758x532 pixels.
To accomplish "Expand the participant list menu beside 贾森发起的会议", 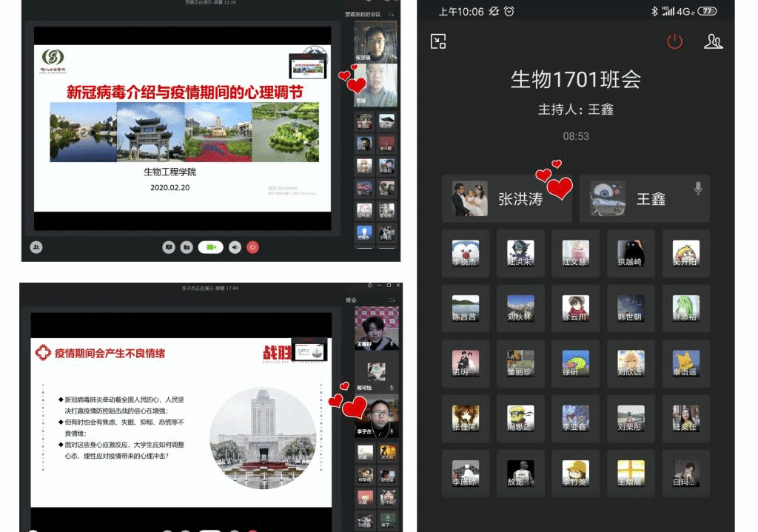I will click(391, 14).
